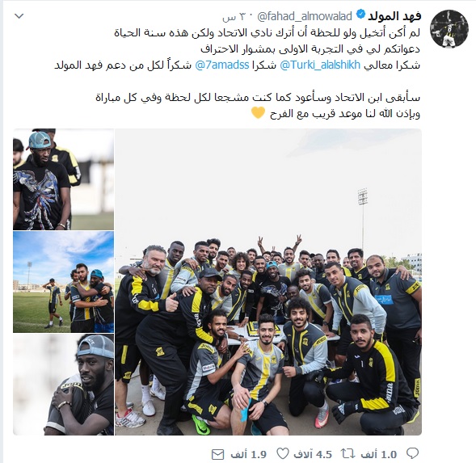Click the فهد المولد display name
The image size is (476, 463).
394,16
